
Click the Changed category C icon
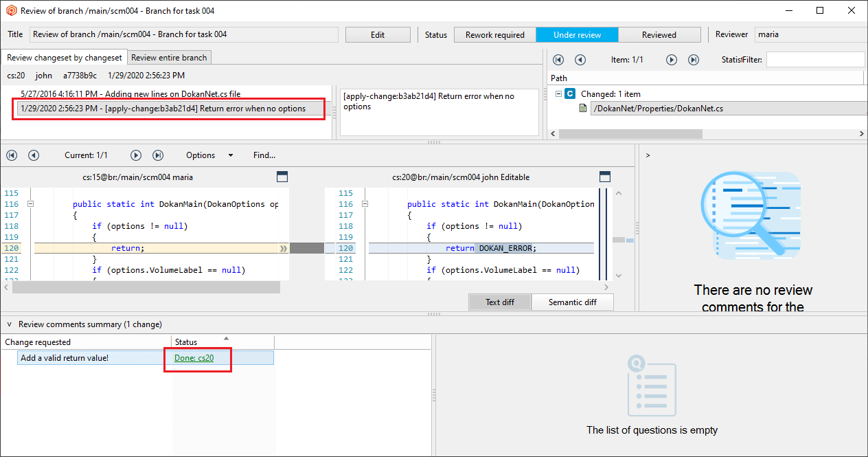point(570,94)
